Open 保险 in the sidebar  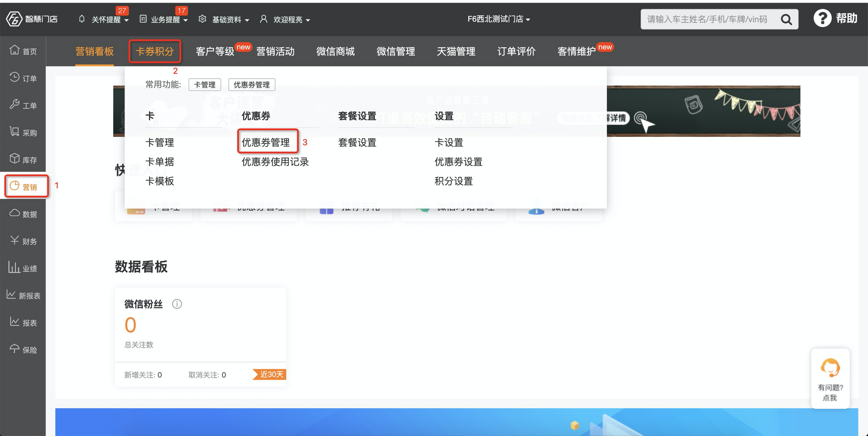click(23, 350)
